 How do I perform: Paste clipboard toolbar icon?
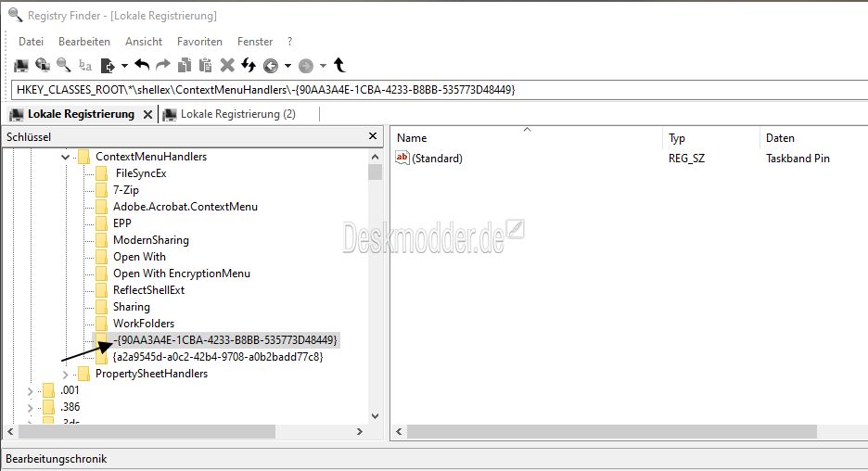[x=205, y=65]
